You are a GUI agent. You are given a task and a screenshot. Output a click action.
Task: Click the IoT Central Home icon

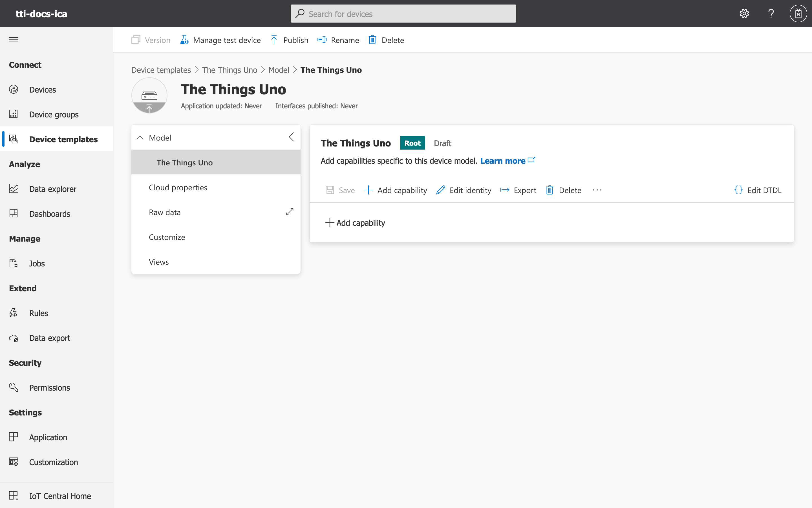pyautogui.click(x=14, y=496)
